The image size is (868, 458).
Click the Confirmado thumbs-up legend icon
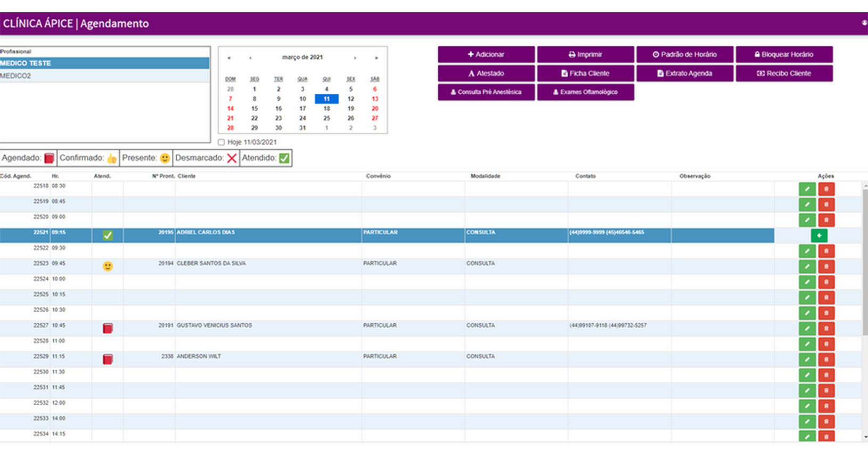tap(111, 158)
